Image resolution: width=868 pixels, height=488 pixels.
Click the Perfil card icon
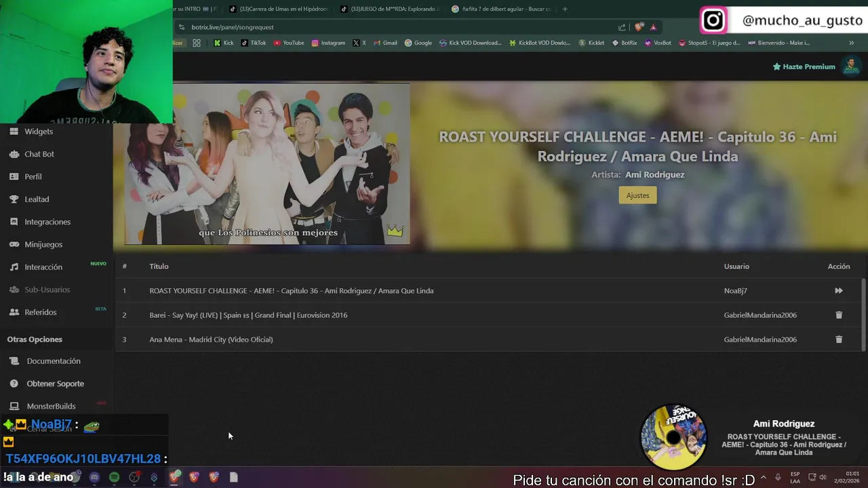(14, 177)
